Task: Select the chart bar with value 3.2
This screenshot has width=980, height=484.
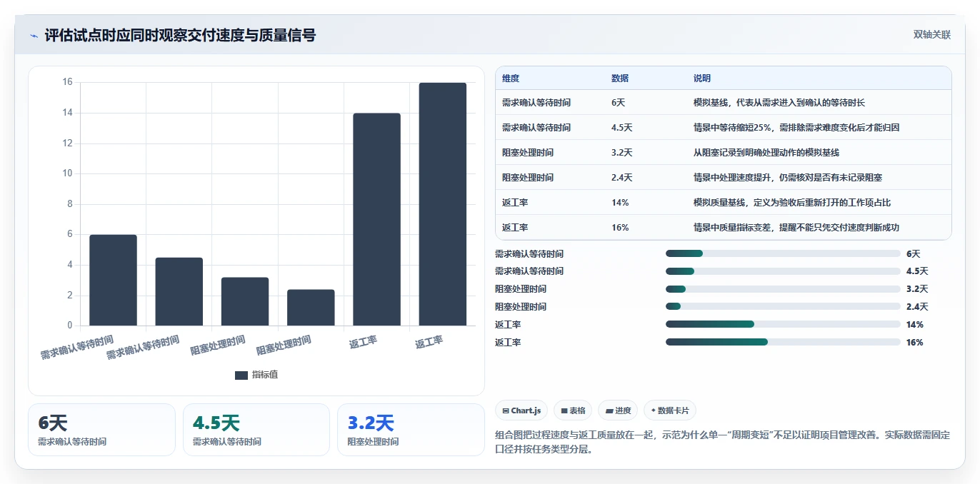Action: pos(245,302)
